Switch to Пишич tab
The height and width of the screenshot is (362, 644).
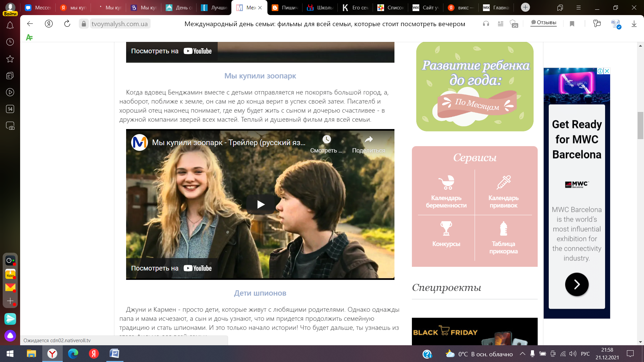click(x=285, y=7)
